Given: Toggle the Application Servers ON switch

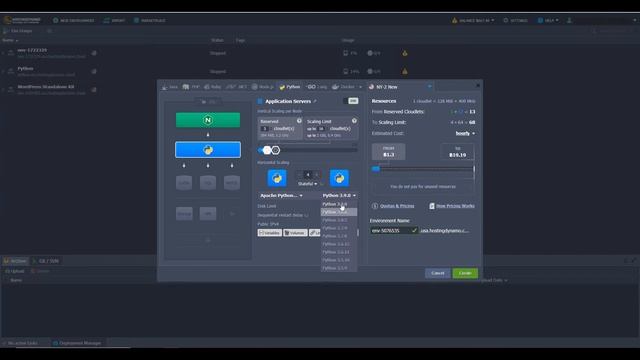Looking at the screenshot, I should tap(351, 101).
